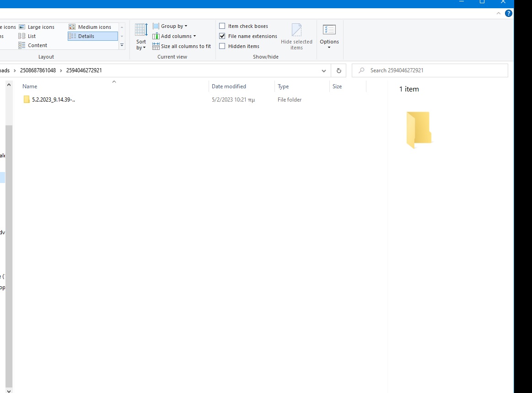The height and width of the screenshot is (393, 532).
Task: Expand address bar history dropdown
Action: click(x=324, y=70)
